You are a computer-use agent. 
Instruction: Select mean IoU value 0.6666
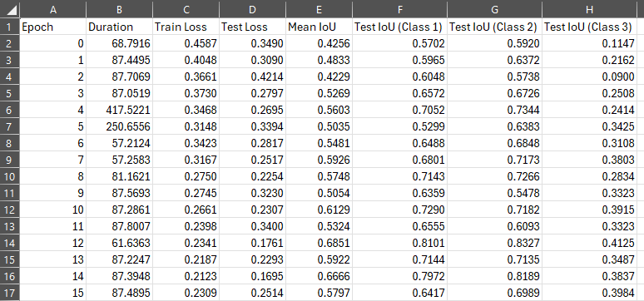coord(319,276)
